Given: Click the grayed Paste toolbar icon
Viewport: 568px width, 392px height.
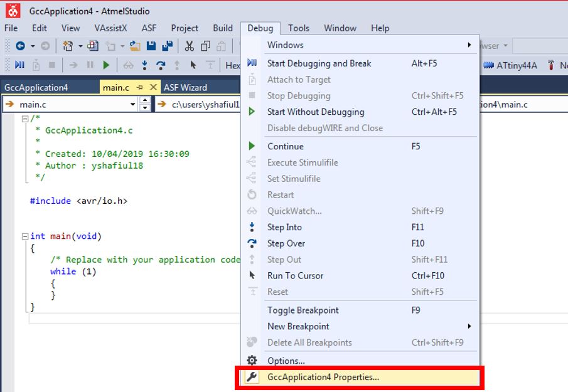Looking at the screenshot, I should coord(222,46).
